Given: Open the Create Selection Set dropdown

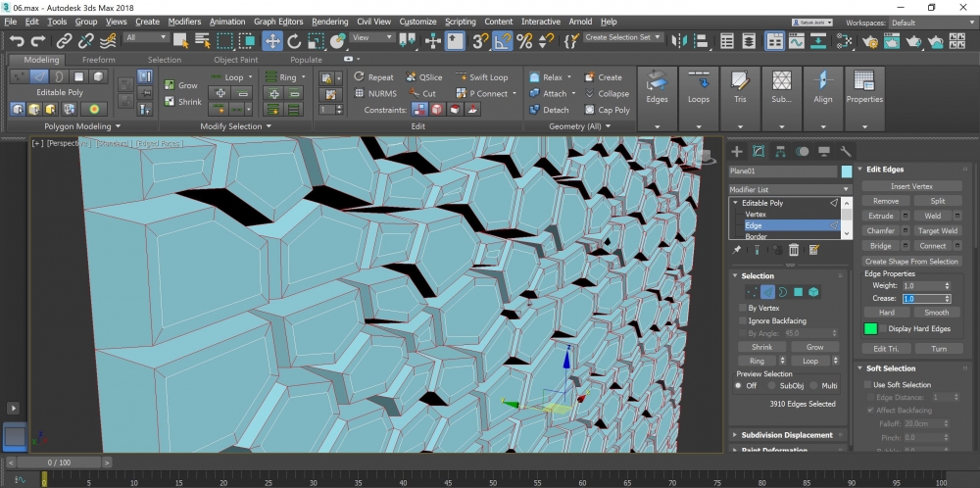Looking at the screenshot, I should pyautogui.click(x=623, y=37).
